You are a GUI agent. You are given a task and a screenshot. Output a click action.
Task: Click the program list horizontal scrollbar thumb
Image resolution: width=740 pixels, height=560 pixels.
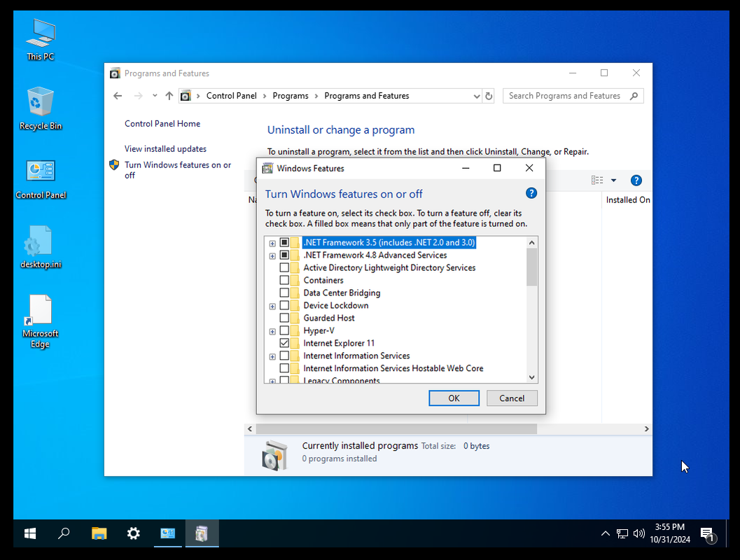click(x=396, y=429)
